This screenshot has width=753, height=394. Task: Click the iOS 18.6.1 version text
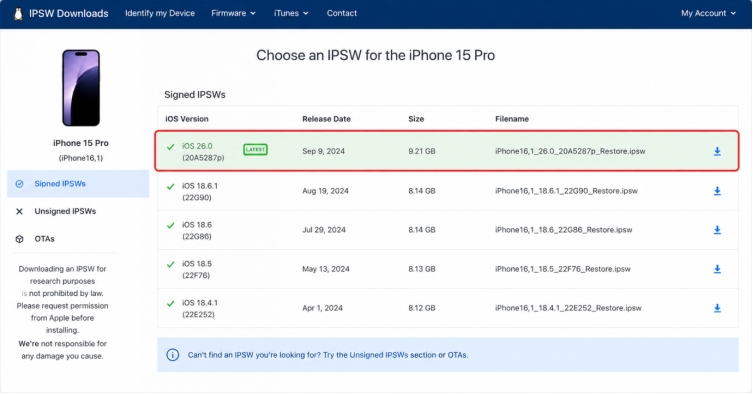tap(199, 186)
